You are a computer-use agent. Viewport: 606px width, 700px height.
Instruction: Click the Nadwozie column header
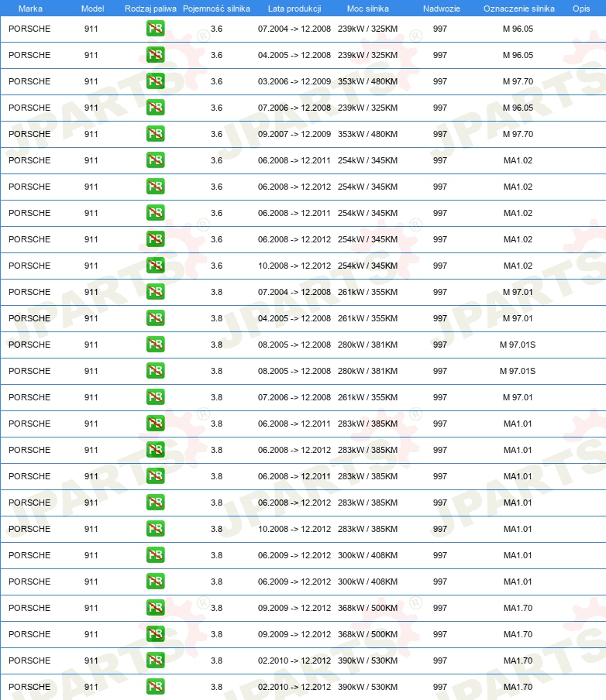(x=442, y=9)
